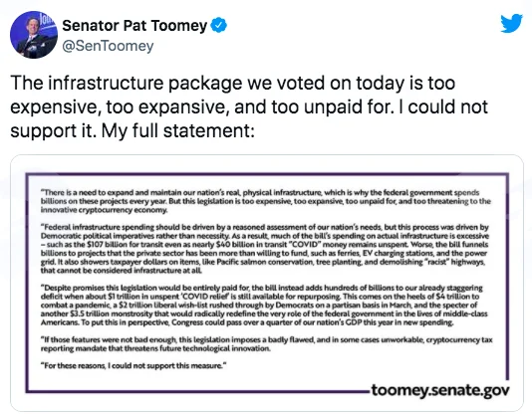
Task: Click the tweet text about infrastructure package
Action: tap(249, 106)
